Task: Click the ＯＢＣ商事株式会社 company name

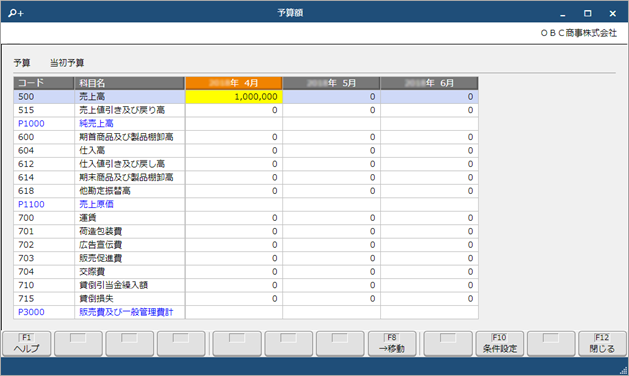Action: (578, 33)
